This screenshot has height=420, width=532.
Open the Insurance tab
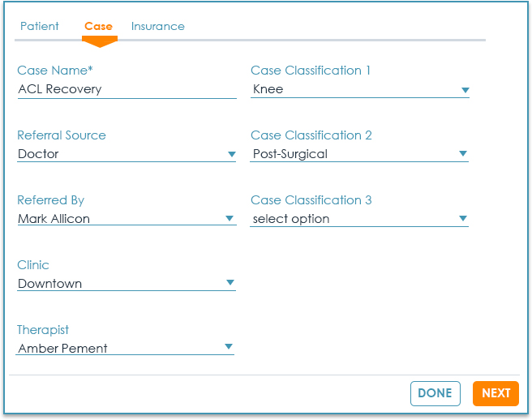click(157, 26)
